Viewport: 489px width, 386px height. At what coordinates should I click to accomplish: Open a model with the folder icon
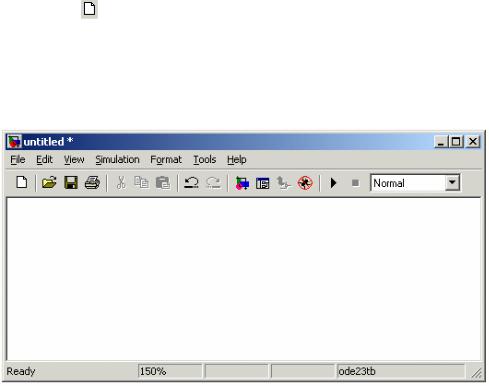[49, 183]
